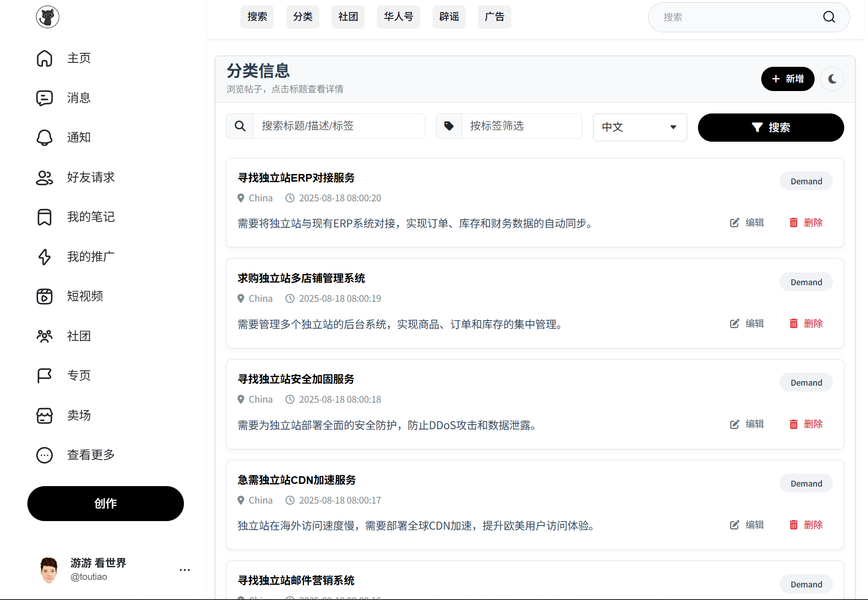Viewport: 868px width, 600px height.
Task: Click the Demand badge on 寻找独立站安全加固服务
Action: tap(806, 382)
